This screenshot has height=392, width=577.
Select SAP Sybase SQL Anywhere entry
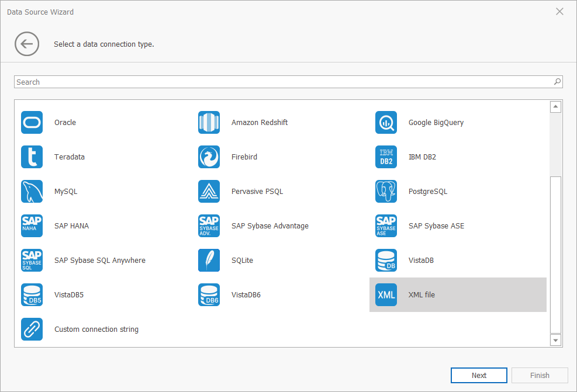click(99, 261)
